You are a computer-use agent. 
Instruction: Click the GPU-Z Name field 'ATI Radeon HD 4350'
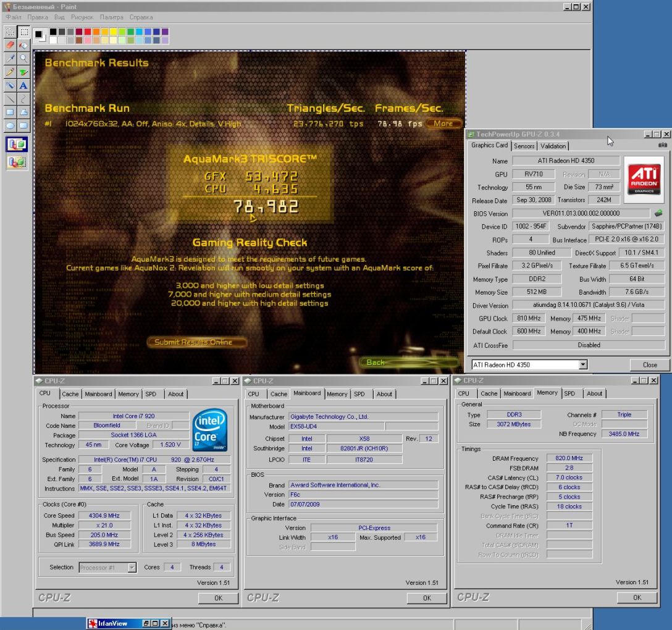tap(566, 161)
